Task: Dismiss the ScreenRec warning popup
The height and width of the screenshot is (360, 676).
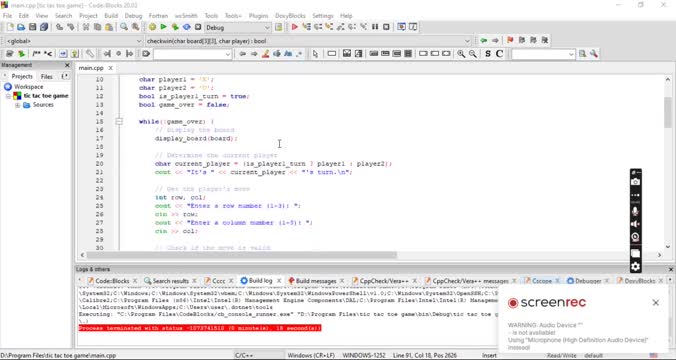Action: (x=655, y=303)
